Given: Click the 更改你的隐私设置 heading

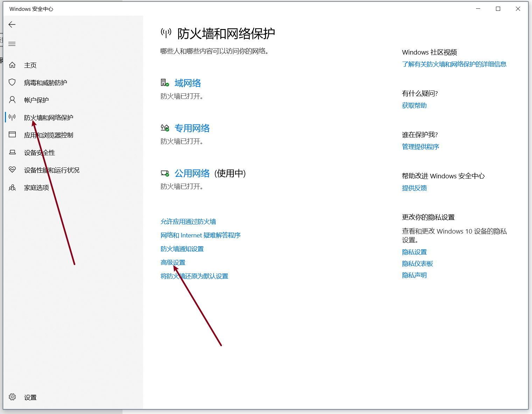Looking at the screenshot, I should (x=428, y=217).
